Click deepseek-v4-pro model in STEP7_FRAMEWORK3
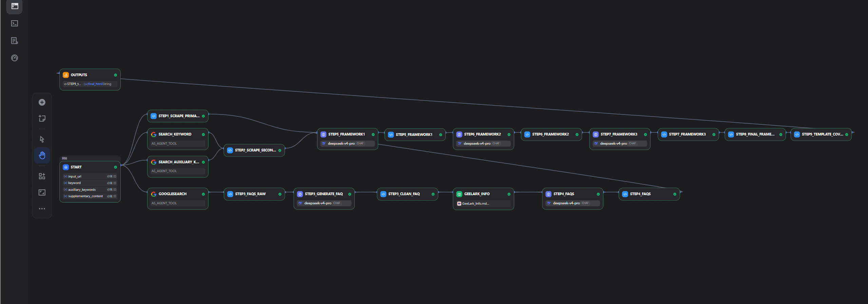 tap(620, 144)
